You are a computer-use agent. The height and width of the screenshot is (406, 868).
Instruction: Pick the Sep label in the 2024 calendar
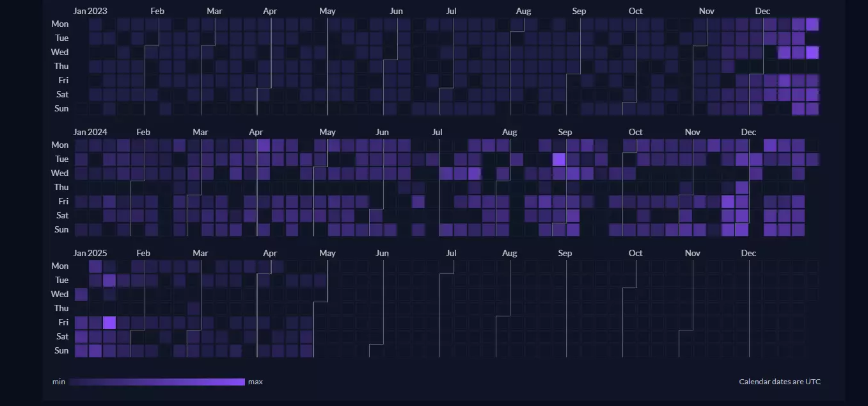[x=565, y=132]
